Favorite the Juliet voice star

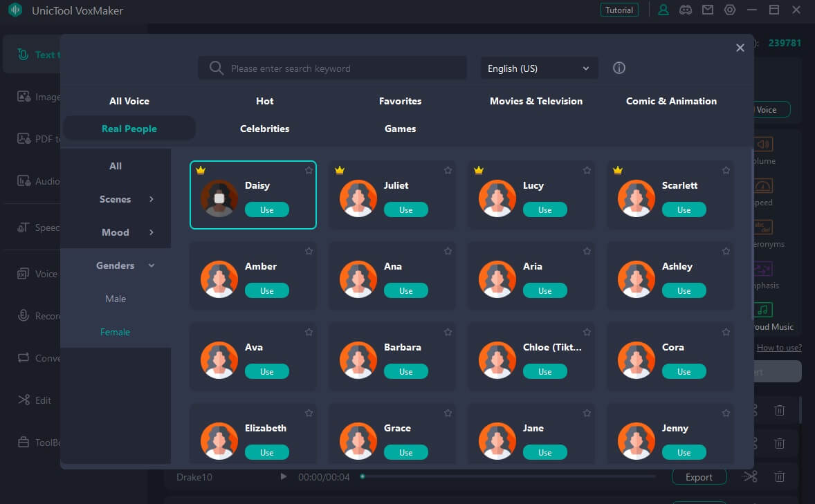(448, 171)
